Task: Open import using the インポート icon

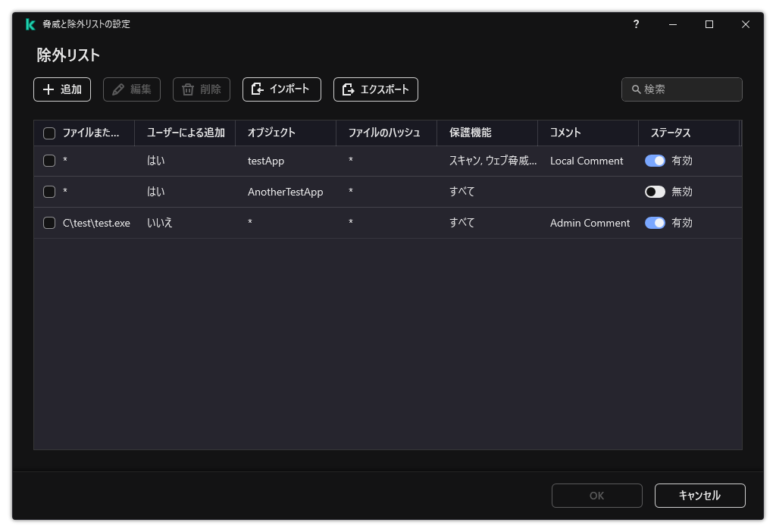Action: [258, 89]
